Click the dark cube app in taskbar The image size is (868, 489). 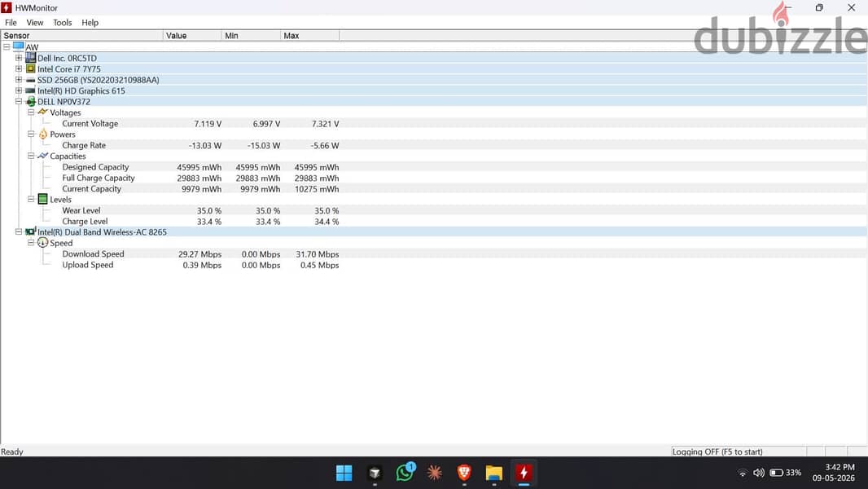(375, 473)
